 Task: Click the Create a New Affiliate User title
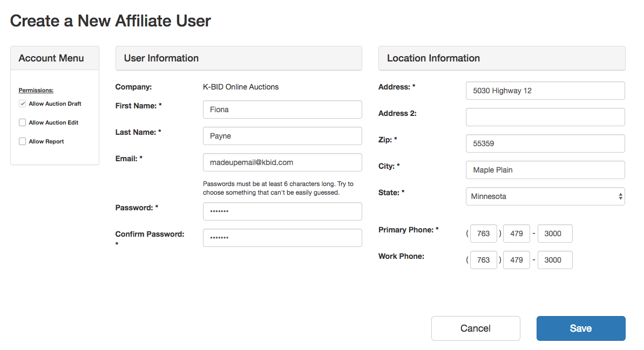click(x=111, y=21)
